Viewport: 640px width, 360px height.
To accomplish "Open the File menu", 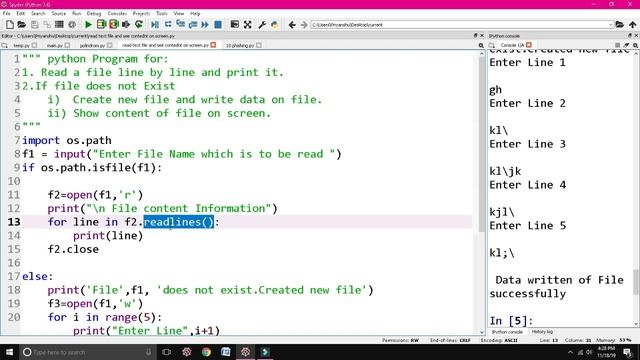I will tap(7, 13).
